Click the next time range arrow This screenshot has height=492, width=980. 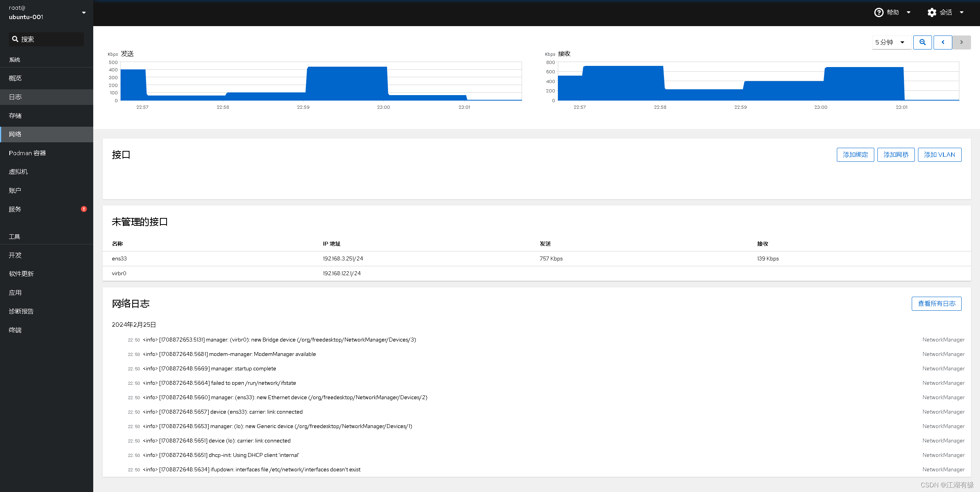pyautogui.click(x=961, y=42)
